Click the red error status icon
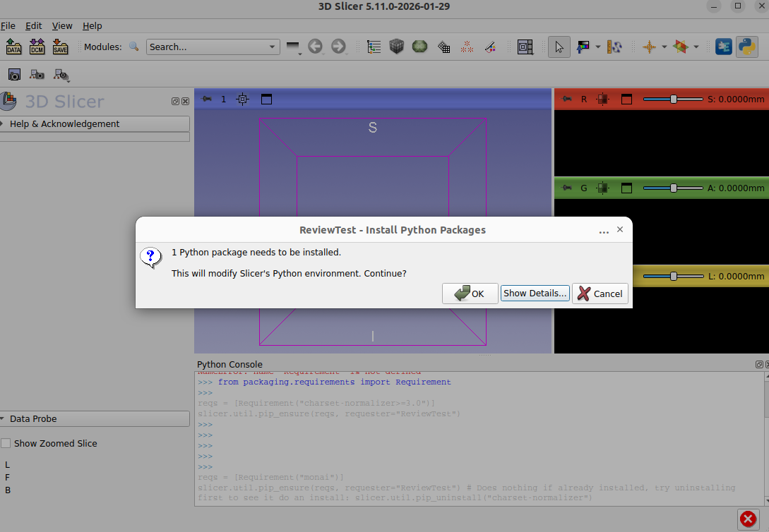The height and width of the screenshot is (532, 769). coord(748,519)
